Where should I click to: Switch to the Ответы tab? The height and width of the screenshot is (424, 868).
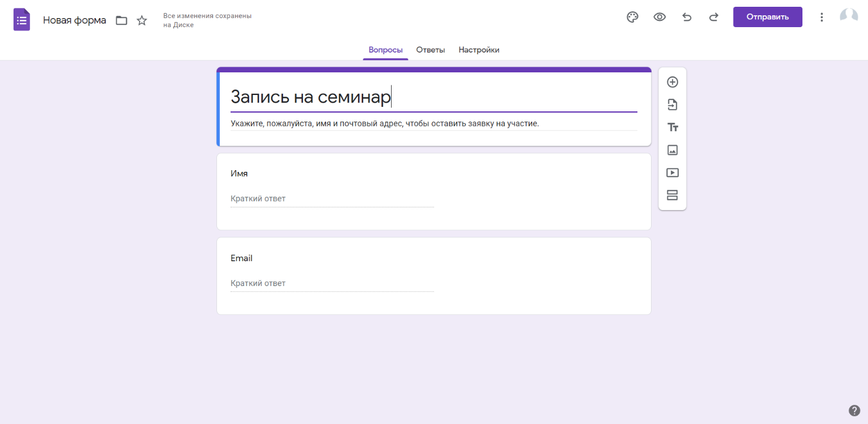coord(431,50)
